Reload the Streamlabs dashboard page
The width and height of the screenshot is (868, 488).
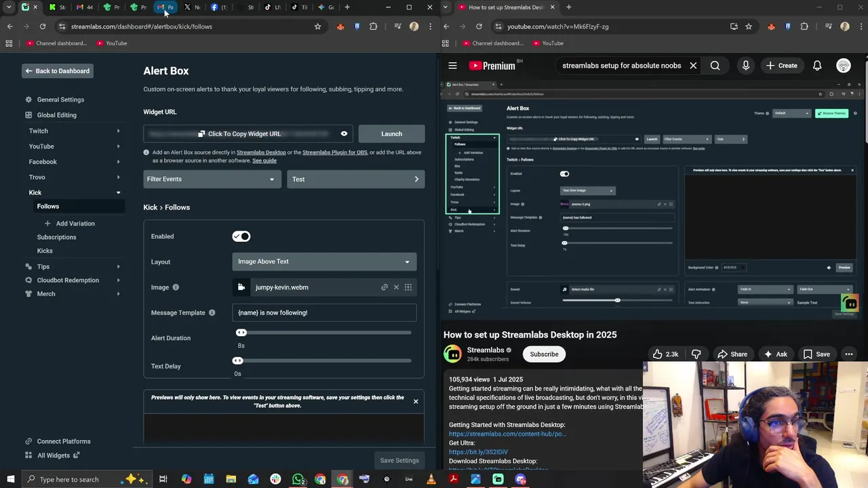click(43, 26)
